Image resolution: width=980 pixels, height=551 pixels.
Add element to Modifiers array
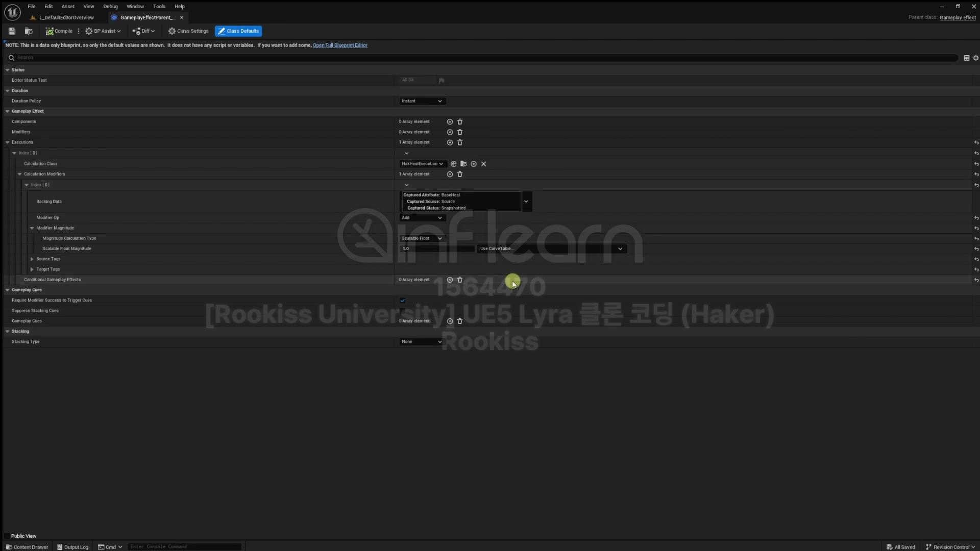pyautogui.click(x=450, y=132)
